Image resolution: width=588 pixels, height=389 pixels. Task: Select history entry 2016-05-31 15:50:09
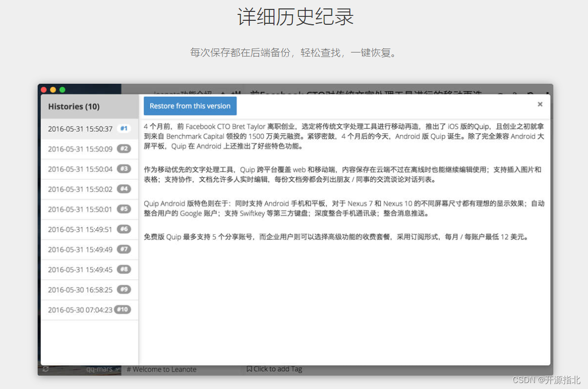tap(79, 149)
